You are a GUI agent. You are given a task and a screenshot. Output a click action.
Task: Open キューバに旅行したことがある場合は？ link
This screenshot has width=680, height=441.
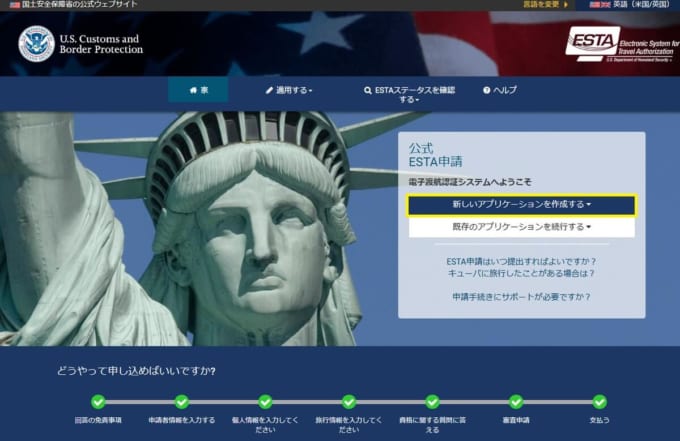click(521, 273)
